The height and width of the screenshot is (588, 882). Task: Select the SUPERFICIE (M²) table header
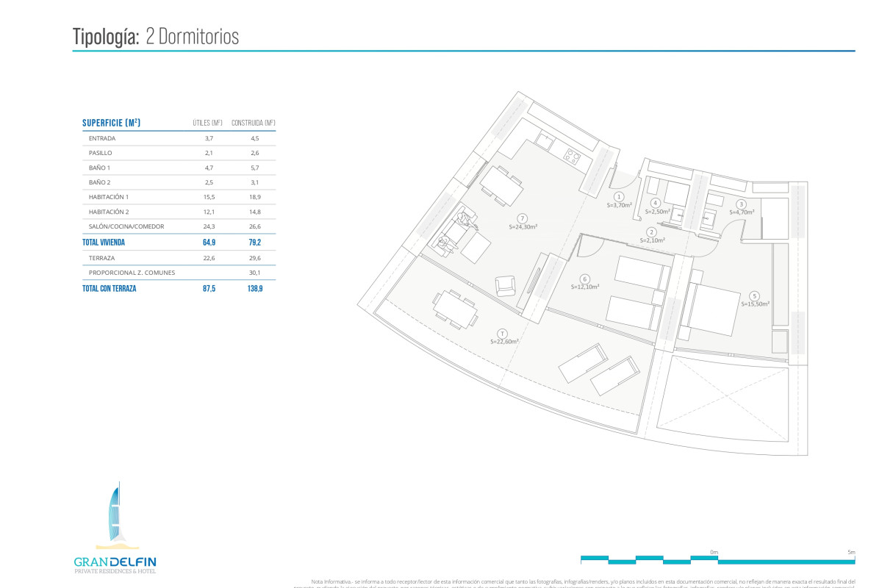pos(112,123)
